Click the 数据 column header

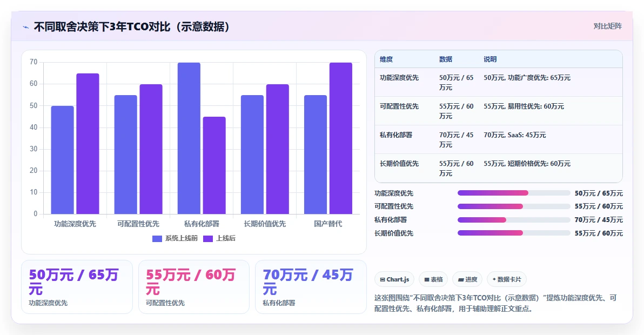coord(446,59)
